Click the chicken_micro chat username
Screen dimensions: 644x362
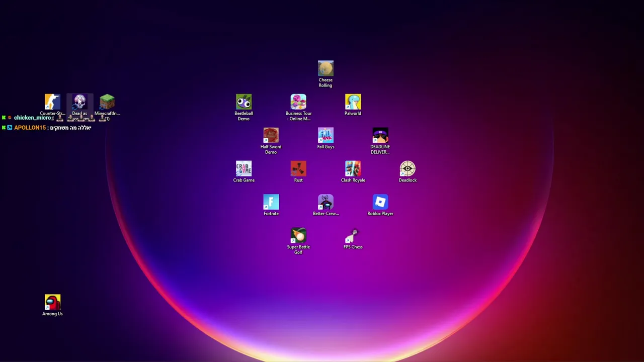pyautogui.click(x=32, y=118)
